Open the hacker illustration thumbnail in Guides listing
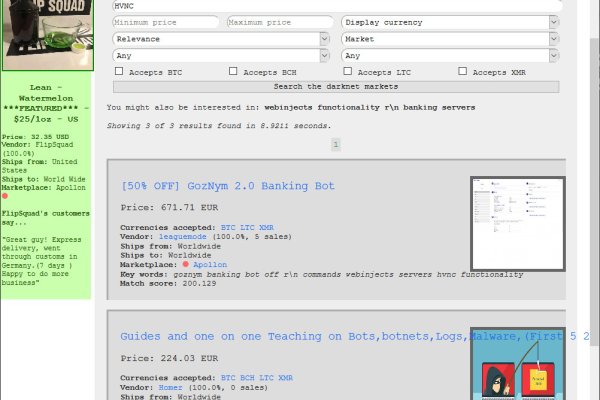This screenshot has width=600, height=400. [x=518, y=364]
